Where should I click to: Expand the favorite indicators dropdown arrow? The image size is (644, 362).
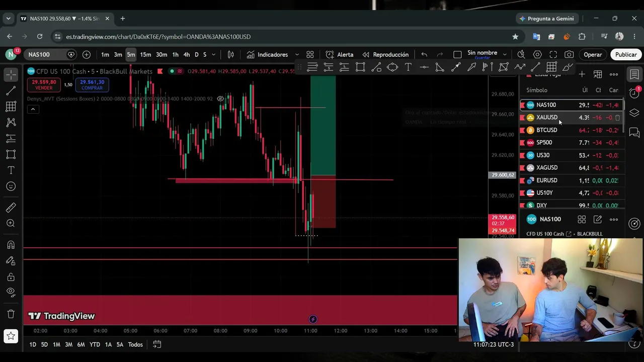[x=297, y=54]
